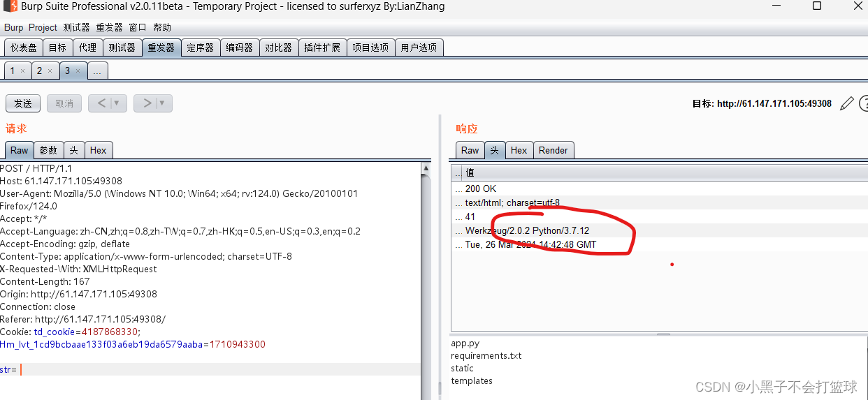Viewport: 868px width, 400px height.
Task: Switch to the 编码器 tab
Action: (239, 47)
